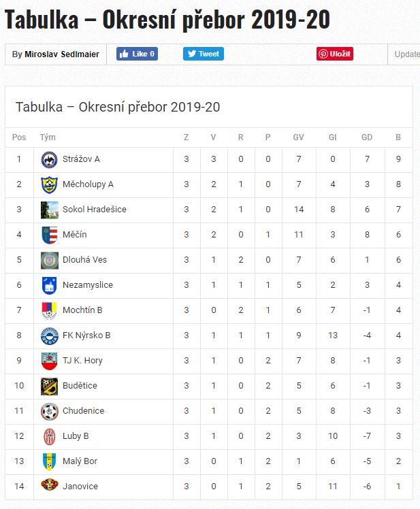Open author Miroslav Sedlmaier's profile link
The width and height of the screenshot is (420, 509).
point(62,54)
